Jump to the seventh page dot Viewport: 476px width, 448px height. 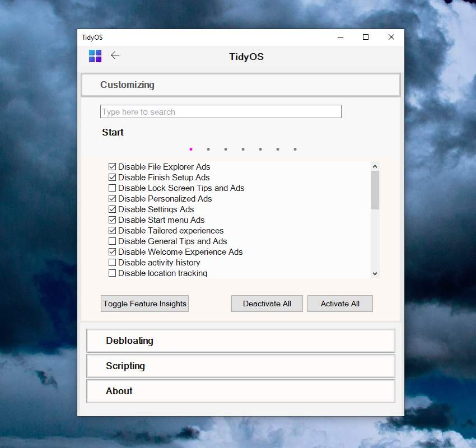tap(295, 149)
